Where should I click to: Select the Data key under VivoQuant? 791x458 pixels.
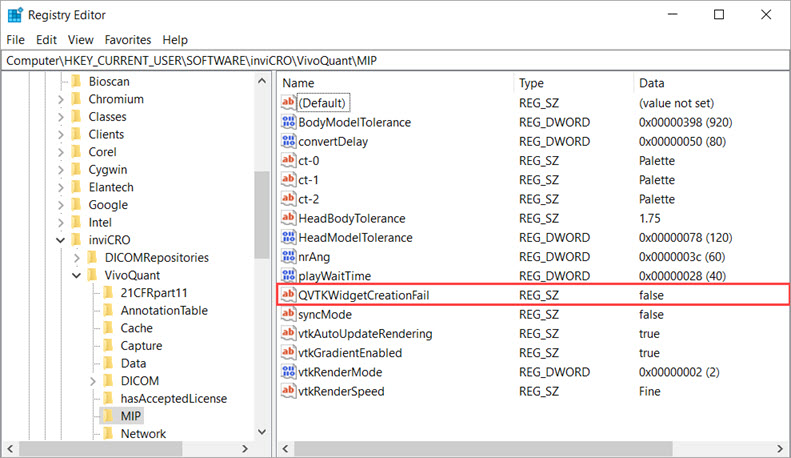coord(133,363)
